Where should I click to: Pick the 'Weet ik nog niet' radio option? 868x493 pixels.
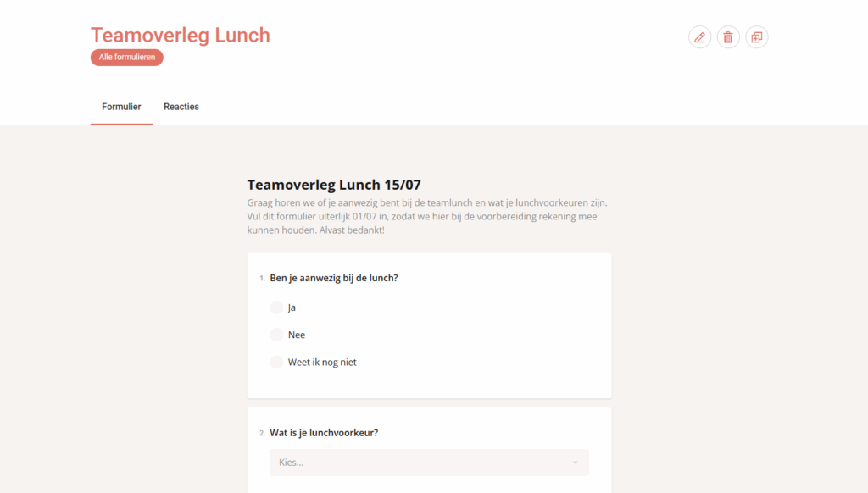tap(276, 362)
